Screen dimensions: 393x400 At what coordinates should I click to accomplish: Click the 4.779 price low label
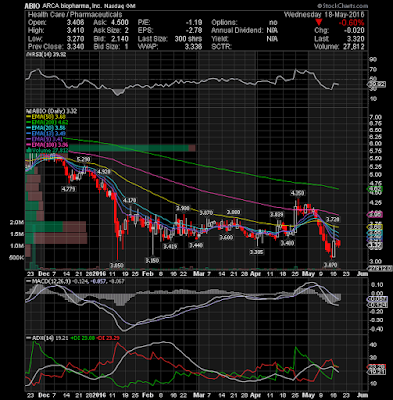pyautogui.click(x=69, y=189)
